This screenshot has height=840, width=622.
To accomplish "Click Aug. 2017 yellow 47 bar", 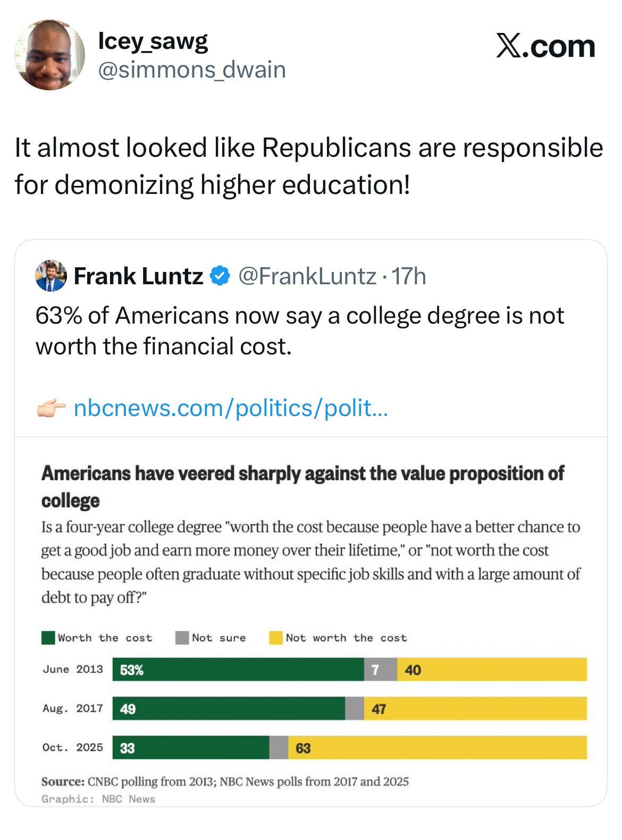I will tap(475, 708).
